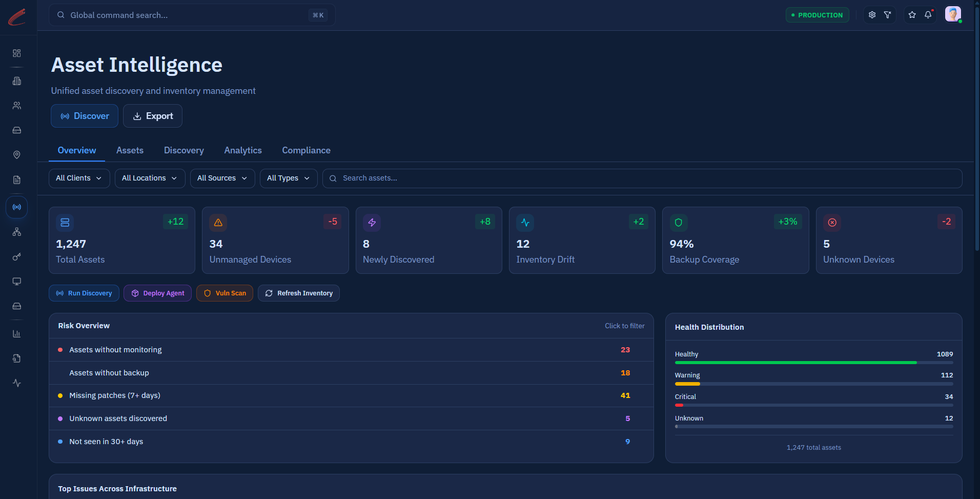
Task: Switch to the Discovery tab
Action: 184,150
